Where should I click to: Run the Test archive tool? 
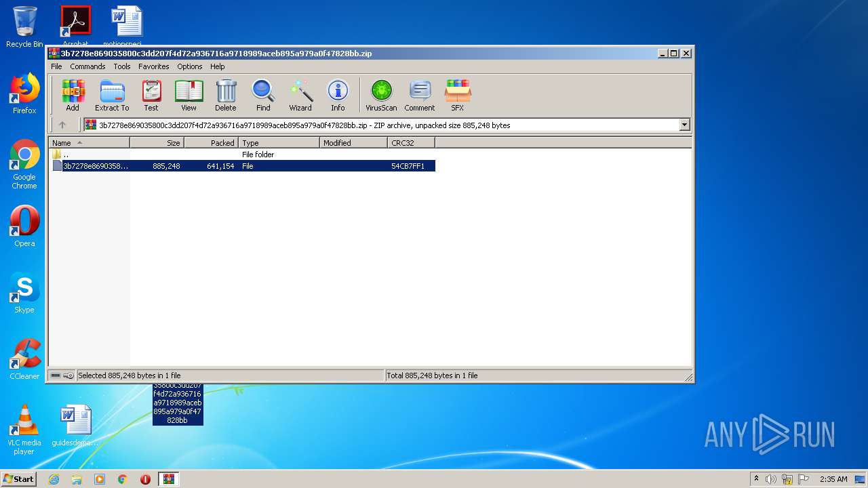tap(151, 95)
